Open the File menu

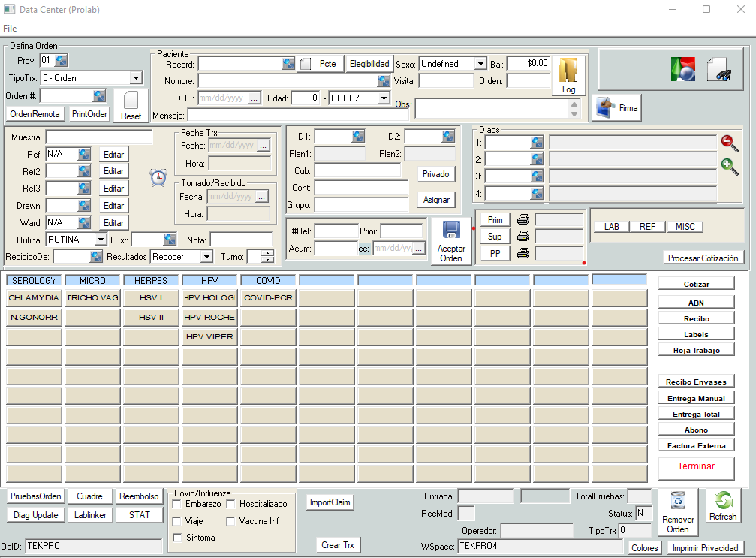[10, 28]
